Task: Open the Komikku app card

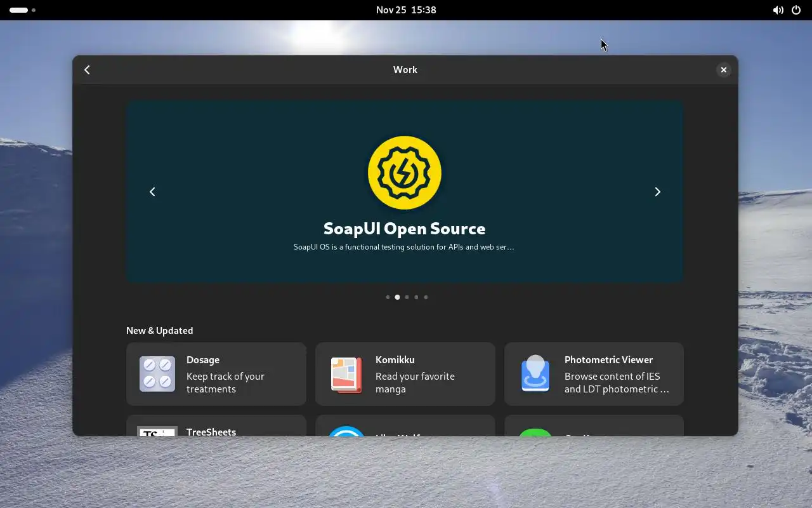Action: tap(405, 374)
